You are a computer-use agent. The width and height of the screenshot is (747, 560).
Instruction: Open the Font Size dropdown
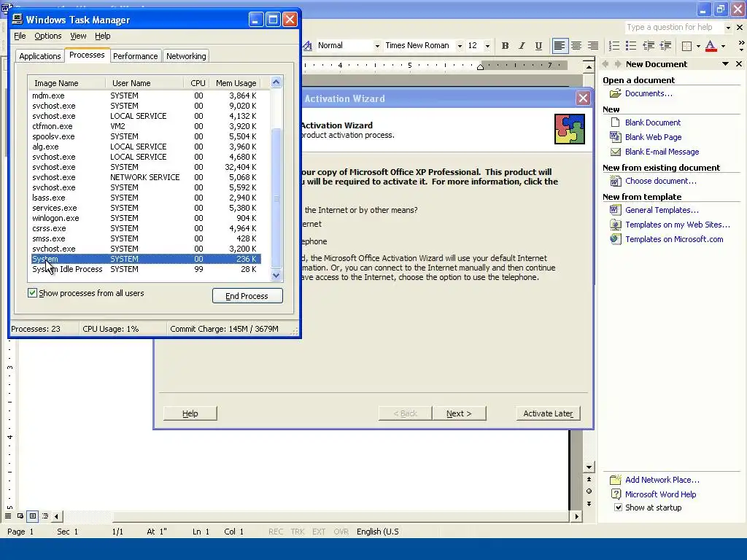(487, 46)
